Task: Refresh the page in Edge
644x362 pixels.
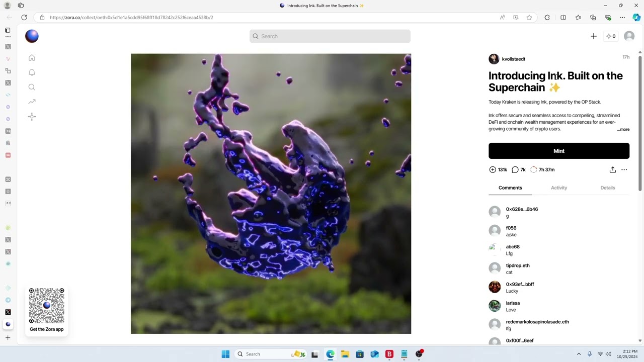Action: pyautogui.click(x=24, y=17)
